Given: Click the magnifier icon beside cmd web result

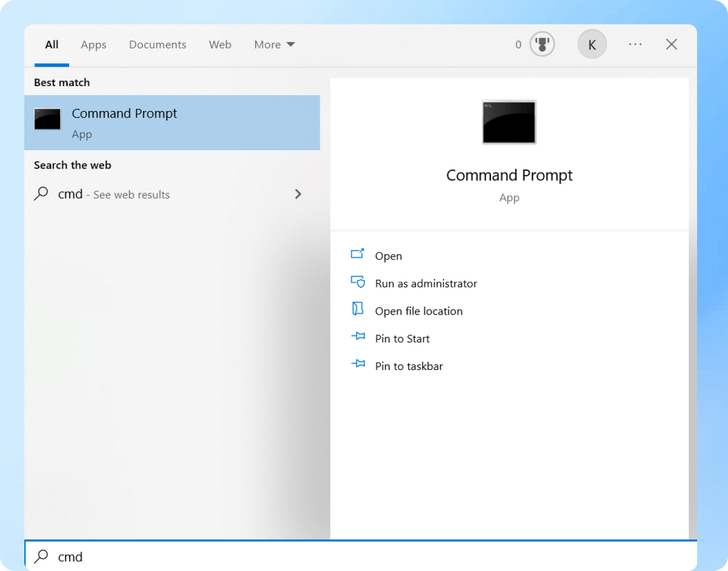Looking at the screenshot, I should tap(41, 194).
